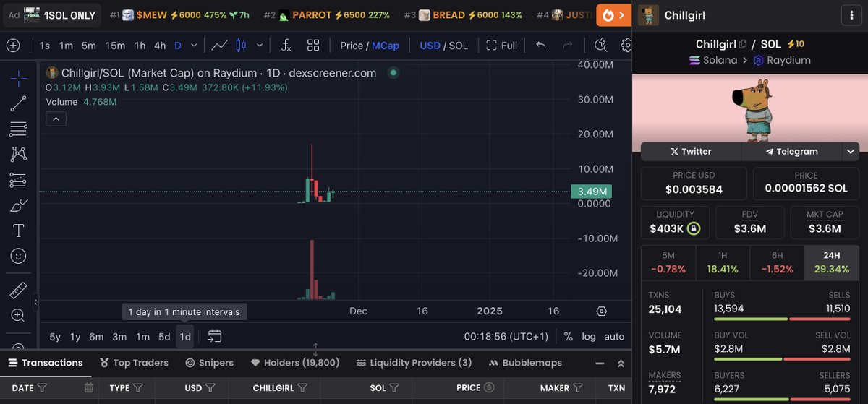868x404 pixels.
Task: Click the orange flame trending button
Action: [613, 15]
